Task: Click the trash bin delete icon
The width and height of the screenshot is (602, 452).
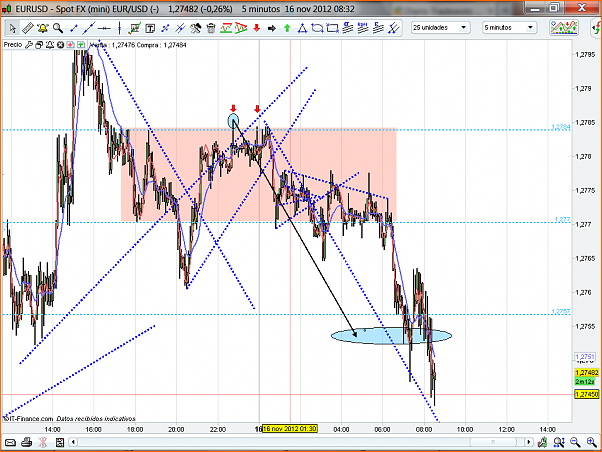Action: pyautogui.click(x=211, y=28)
